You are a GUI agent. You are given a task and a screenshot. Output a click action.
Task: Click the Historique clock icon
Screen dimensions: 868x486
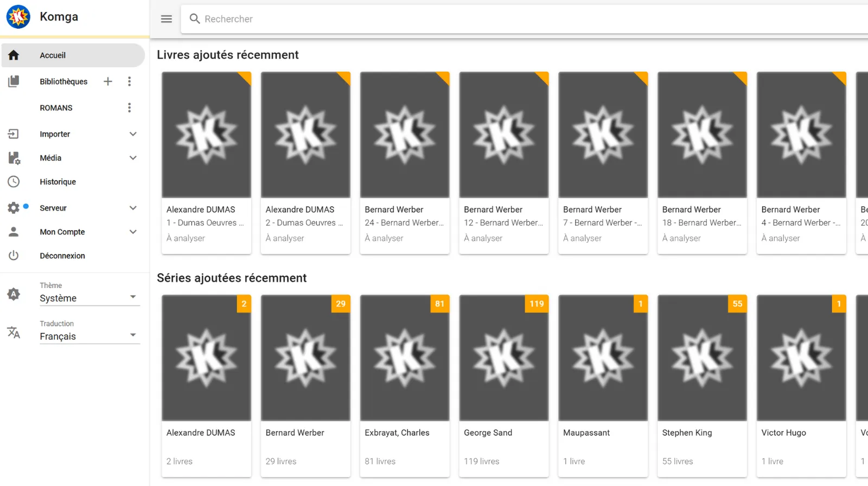[x=14, y=182]
